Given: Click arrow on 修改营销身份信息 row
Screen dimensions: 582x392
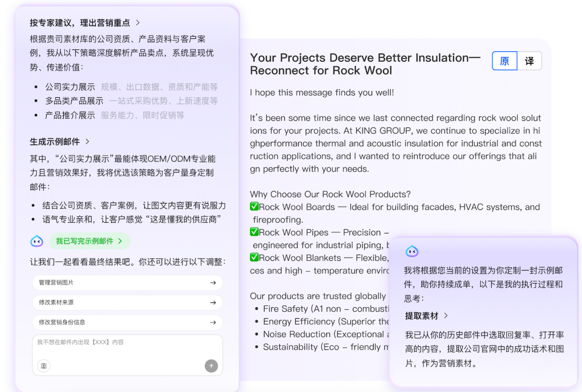Looking at the screenshot, I should point(213,322).
